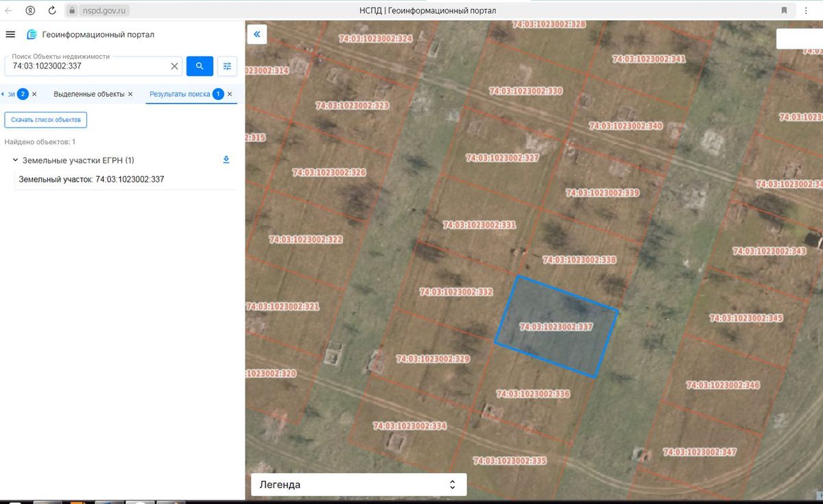Click parcel label 74:03:1023002:335 on map
Viewport: 823px width, 504px height.
510,461
